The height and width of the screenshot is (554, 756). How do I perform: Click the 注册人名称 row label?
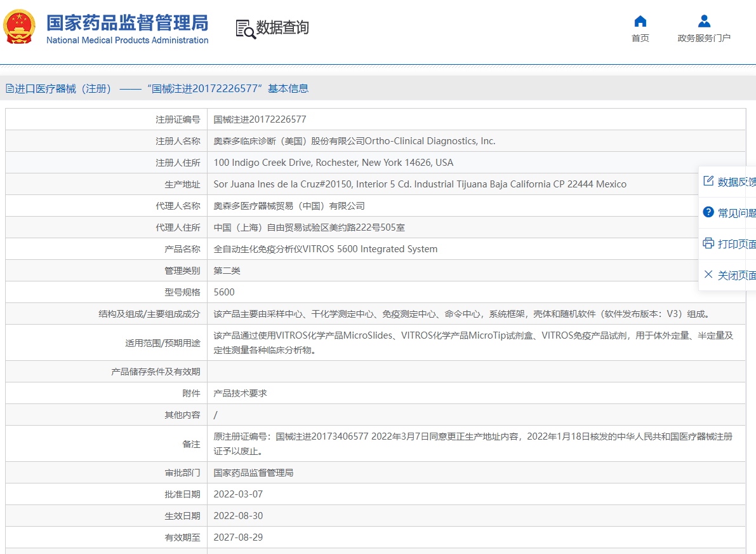pyautogui.click(x=178, y=141)
